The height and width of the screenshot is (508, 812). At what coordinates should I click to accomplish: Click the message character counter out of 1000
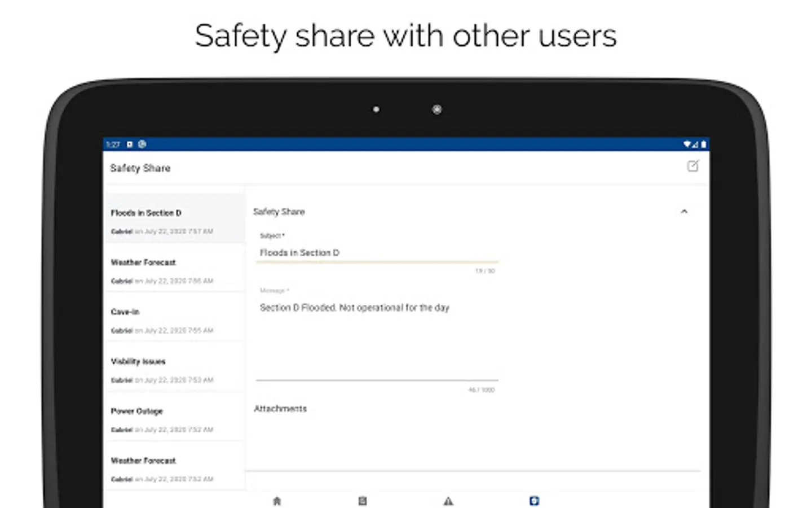(x=482, y=390)
